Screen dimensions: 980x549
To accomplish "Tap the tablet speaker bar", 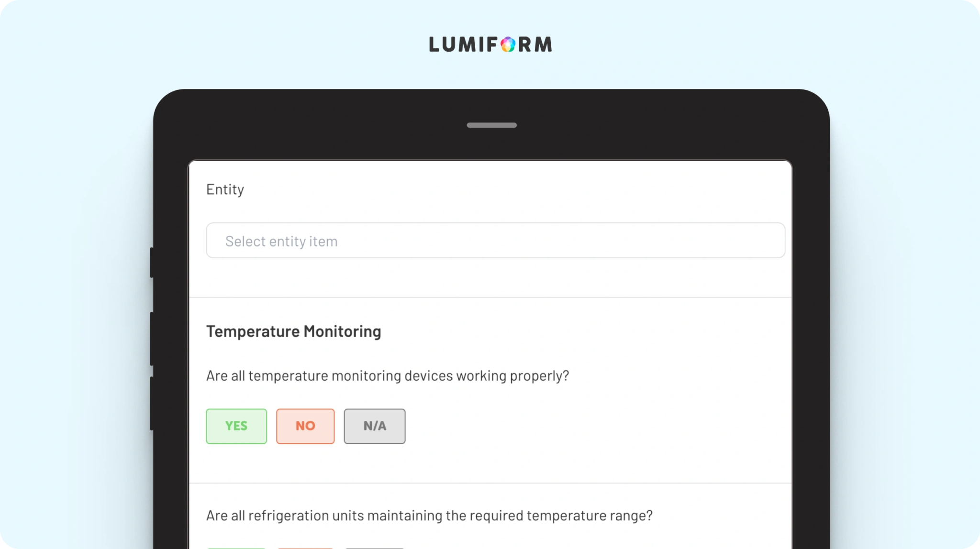I will click(x=491, y=125).
